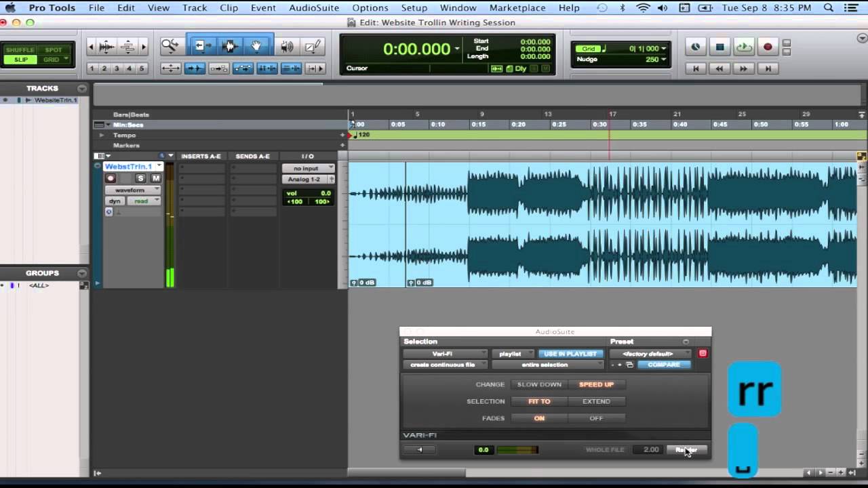The width and height of the screenshot is (868, 488).
Task: Click Return to Zero transport button
Action: [x=695, y=68]
